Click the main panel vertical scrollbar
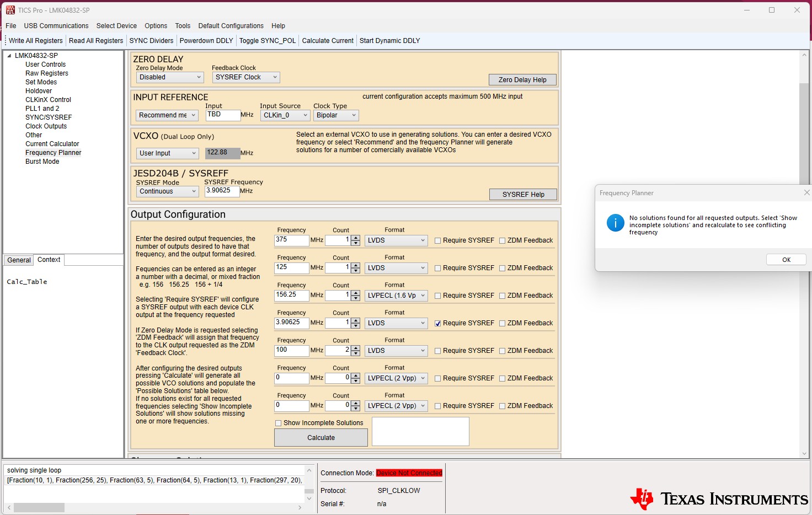 pos(804,254)
